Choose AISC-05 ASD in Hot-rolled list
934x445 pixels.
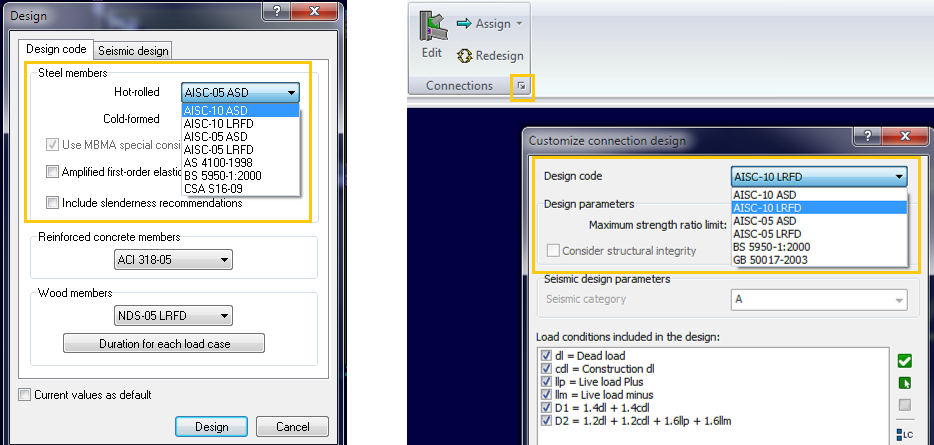[x=241, y=136]
